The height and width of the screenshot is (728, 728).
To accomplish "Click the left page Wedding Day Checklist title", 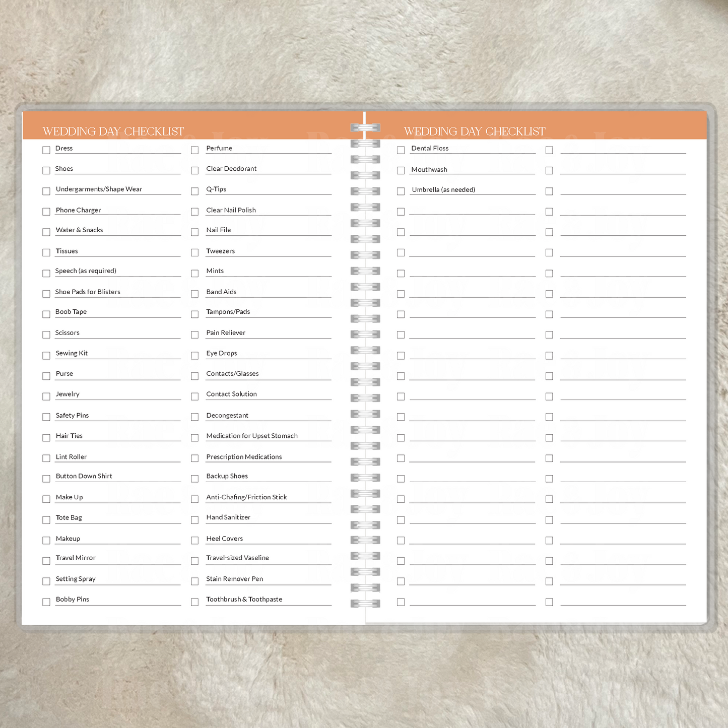I will coord(113,131).
